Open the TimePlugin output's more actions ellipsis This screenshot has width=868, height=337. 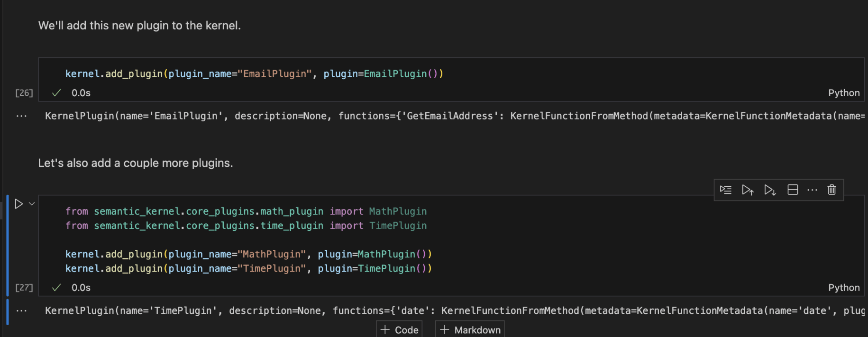tap(21, 311)
